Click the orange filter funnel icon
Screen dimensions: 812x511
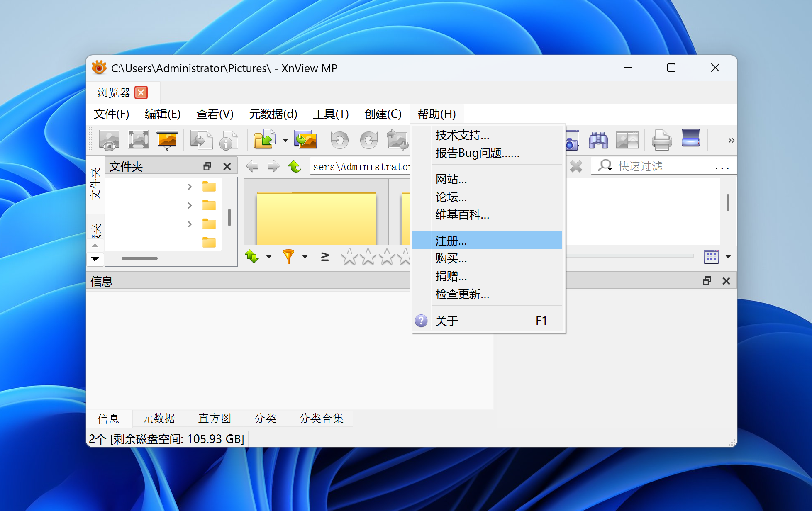tap(288, 257)
